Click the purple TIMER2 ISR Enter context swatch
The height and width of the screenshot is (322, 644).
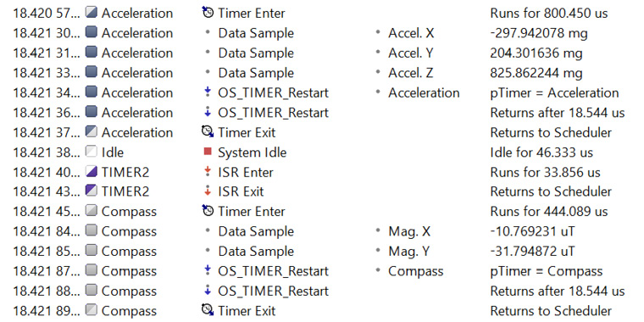(x=92, y=171)
